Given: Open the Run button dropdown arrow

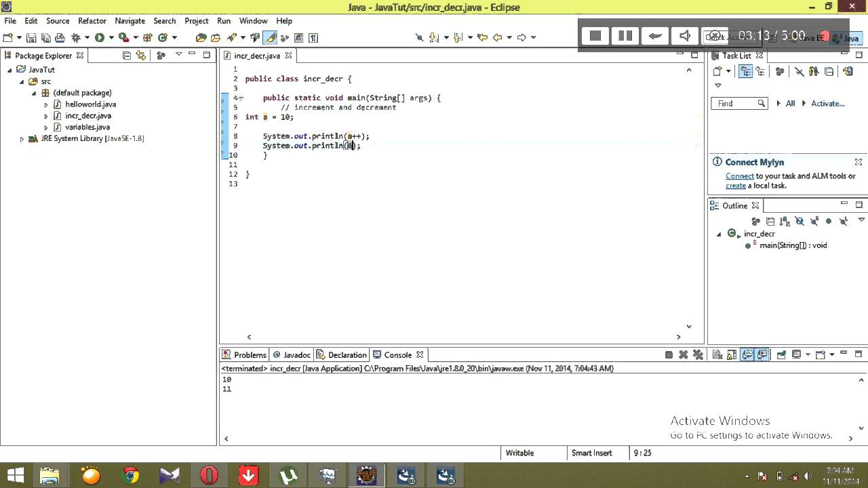Looking at the screenshot, I should (111, 37).
